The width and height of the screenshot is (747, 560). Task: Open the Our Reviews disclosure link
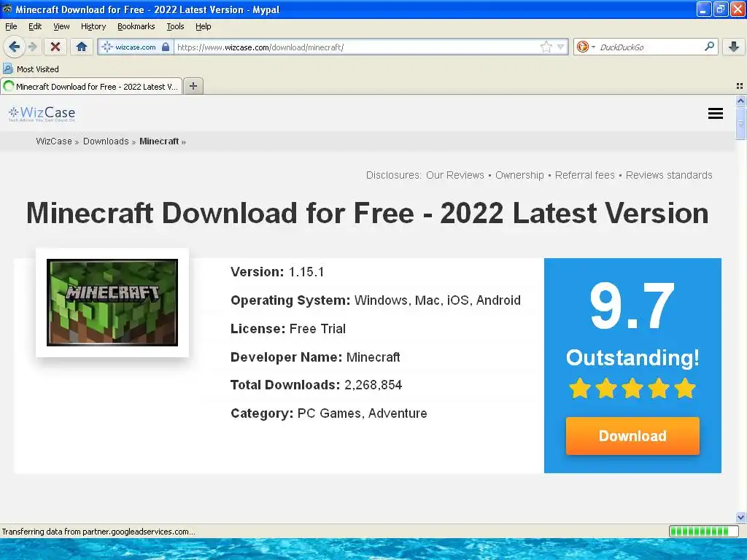pyautogui.click(x=455, y=175)
